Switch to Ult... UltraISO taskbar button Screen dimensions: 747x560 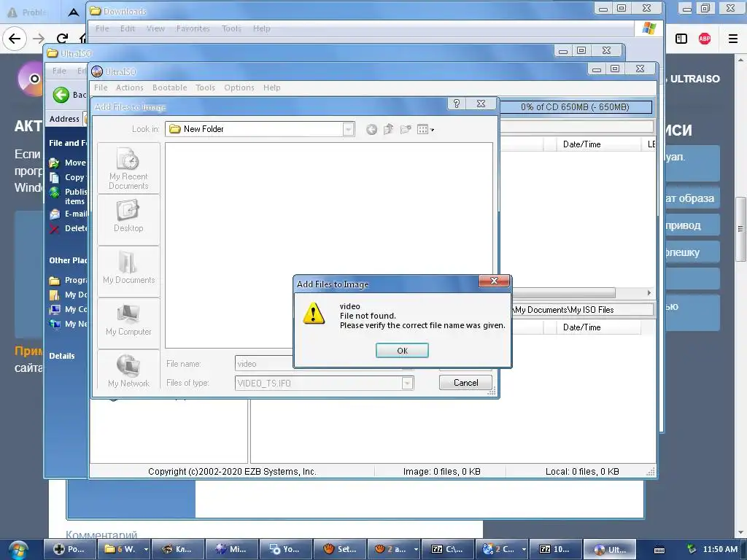click(610, 549)
